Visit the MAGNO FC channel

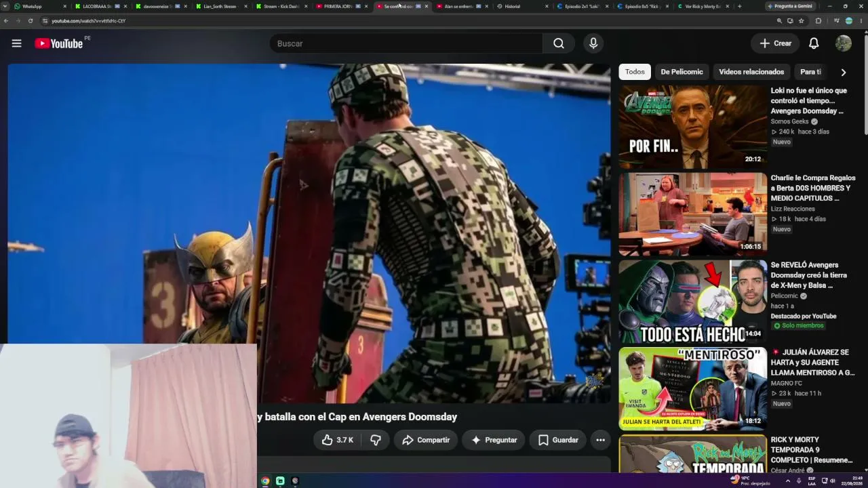pyautogui.click(x=786, y=384)
